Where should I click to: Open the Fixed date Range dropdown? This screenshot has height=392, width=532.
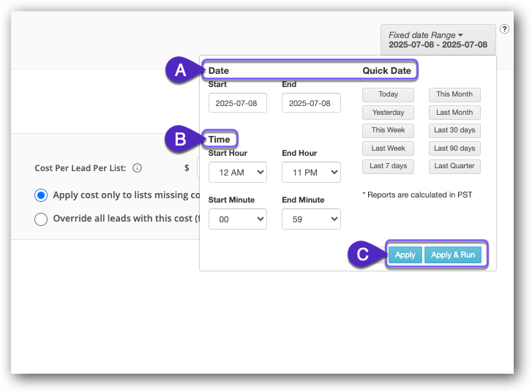438,39
